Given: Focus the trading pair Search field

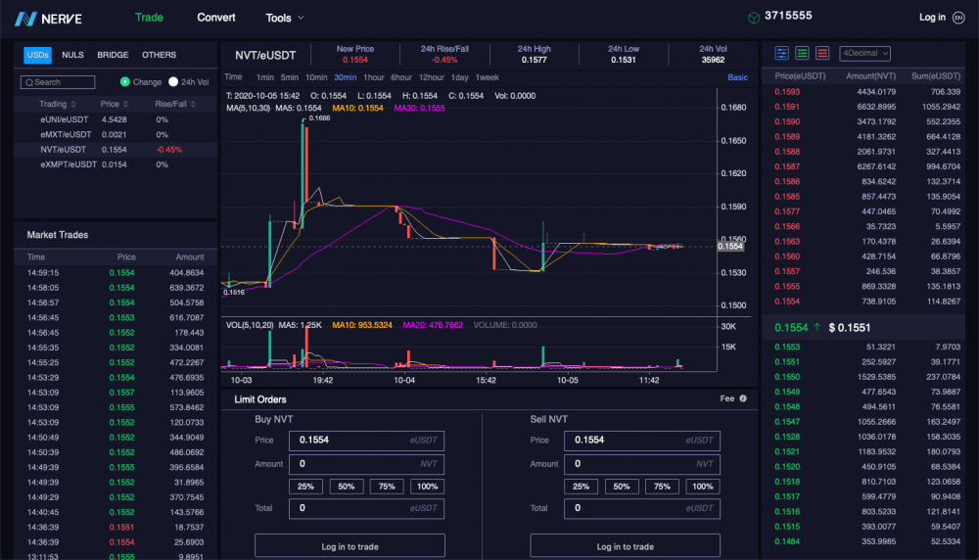Looking at the screenshot, I should (58, 82).
